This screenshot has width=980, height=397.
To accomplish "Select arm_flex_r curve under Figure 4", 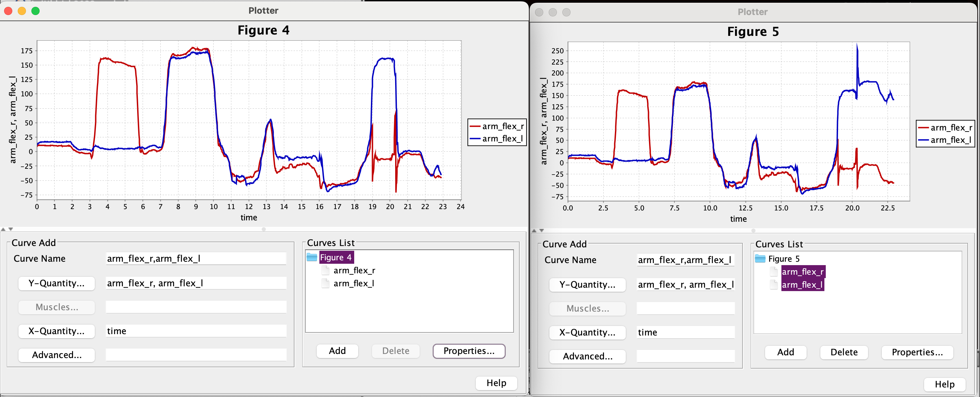I will coord(354,271).
